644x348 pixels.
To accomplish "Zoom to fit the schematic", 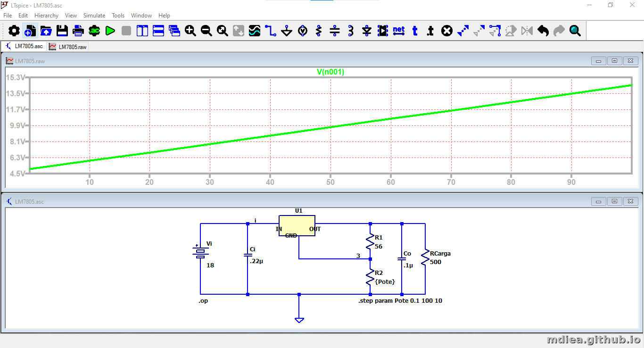I will click(223, 31).
